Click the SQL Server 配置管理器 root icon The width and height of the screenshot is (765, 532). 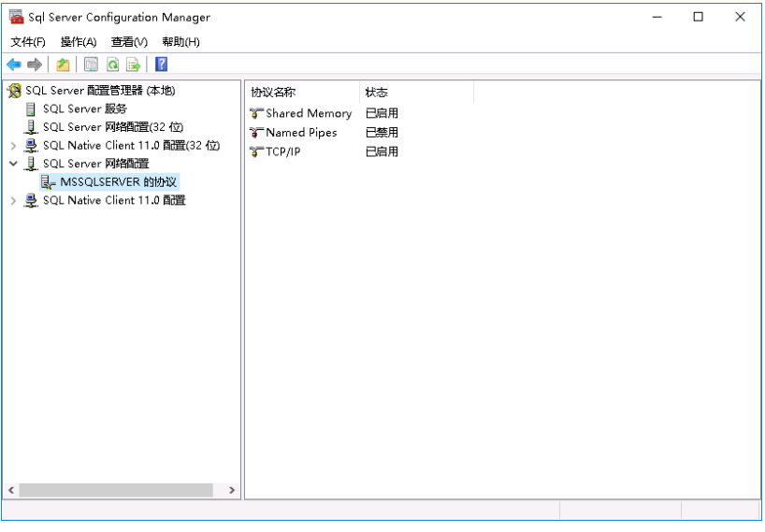15,90
